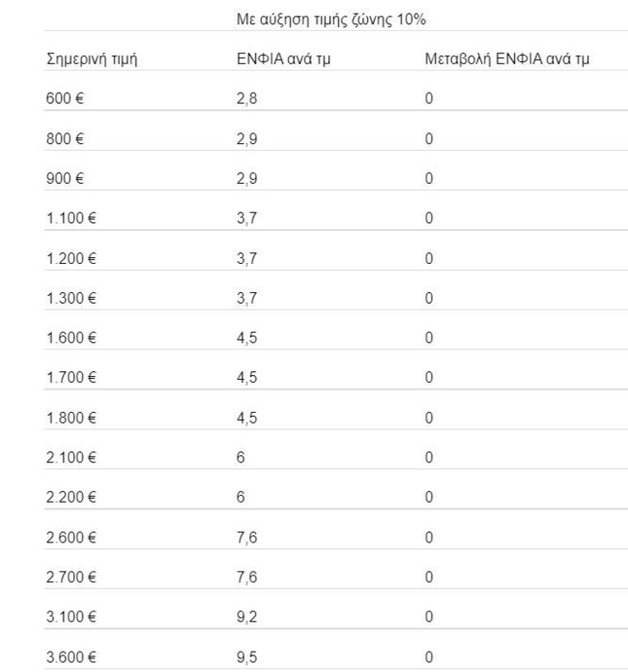Click the 1.600 € price cell
Image resolution: width=628 pixels, height=672 pixels.
pyautogui.click(x=71, y=338)
